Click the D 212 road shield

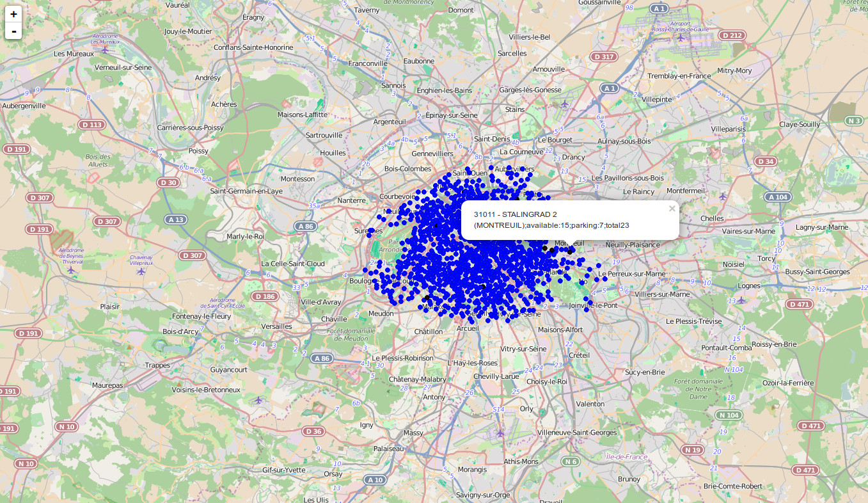tap(732, 35)
